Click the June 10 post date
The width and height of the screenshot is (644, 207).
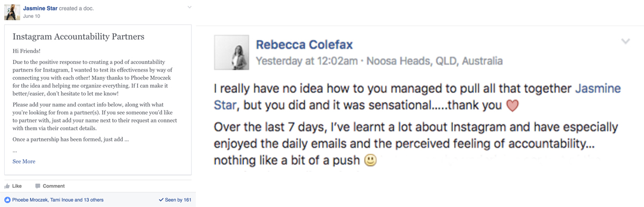point(32,16)
